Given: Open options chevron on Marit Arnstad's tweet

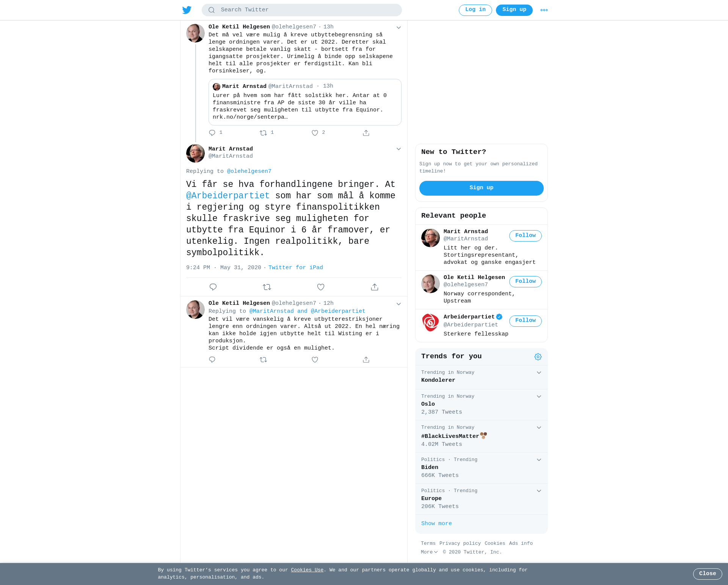Looking at the screenshot, I should pos(399,149).
